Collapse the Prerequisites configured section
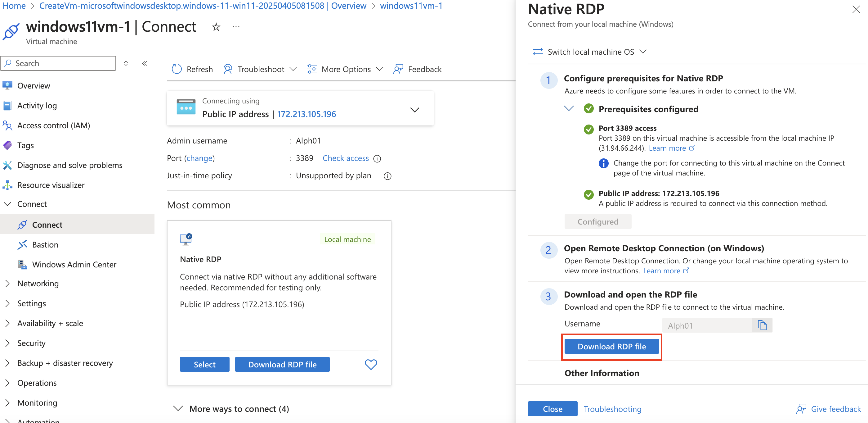 [x=569, y=109]
